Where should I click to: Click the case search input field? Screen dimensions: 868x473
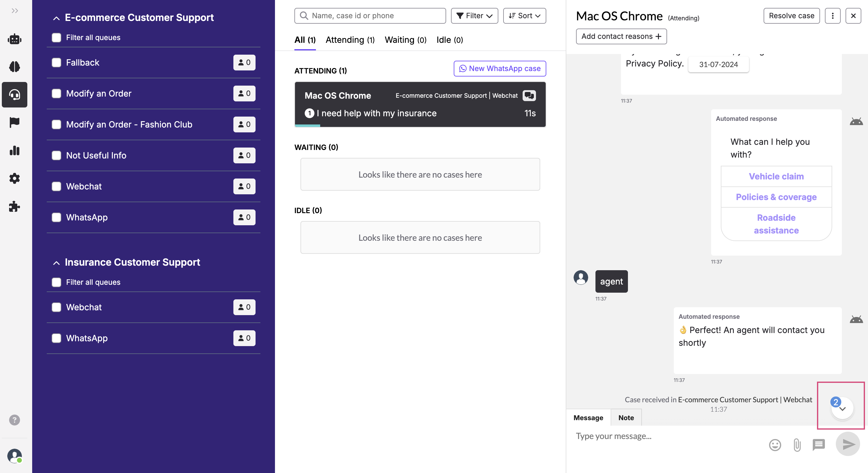tap(370, 16)
